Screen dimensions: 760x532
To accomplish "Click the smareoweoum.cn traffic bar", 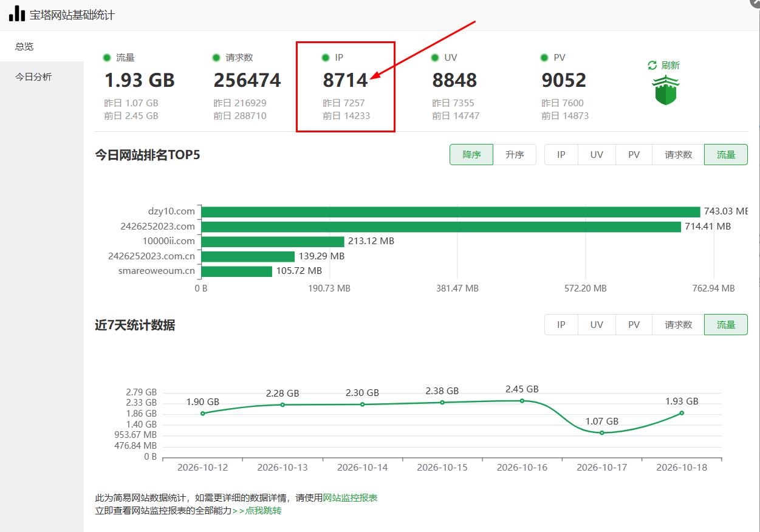I will [x=237, y=271].
